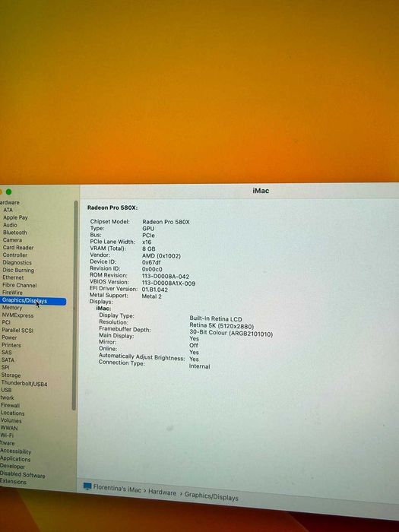Select SATA in the sidebar
This screenshot has height=532, width=399.
pyautogui.click(x=8, y=360)
